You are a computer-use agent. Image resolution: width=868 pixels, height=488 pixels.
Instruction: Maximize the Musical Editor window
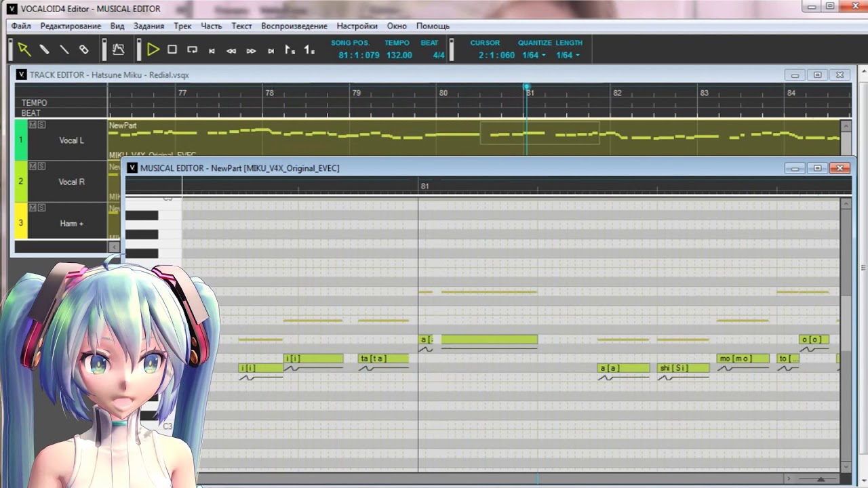coord(817,168)
